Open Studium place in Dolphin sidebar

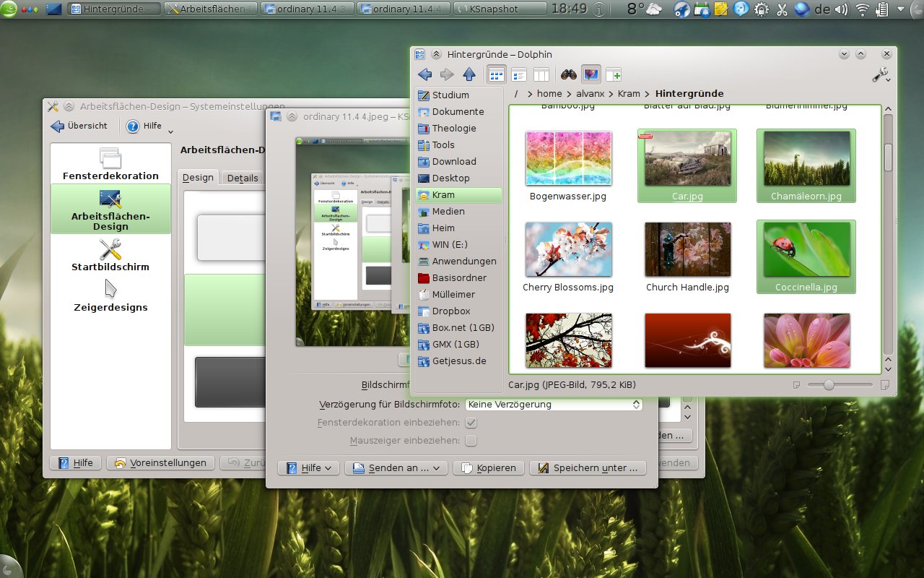458,95
